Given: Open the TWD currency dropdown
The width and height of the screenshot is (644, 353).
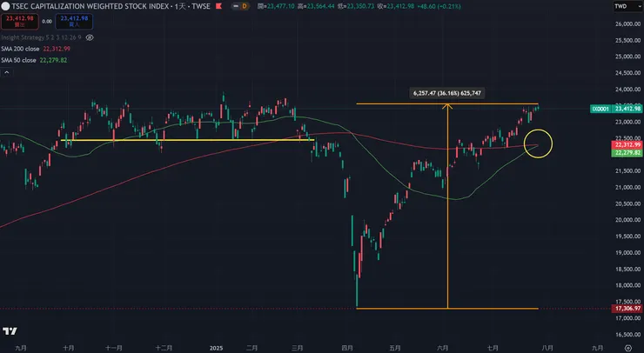Looking at the screenshot, I should pyautogui.click(x=627, y=6).
